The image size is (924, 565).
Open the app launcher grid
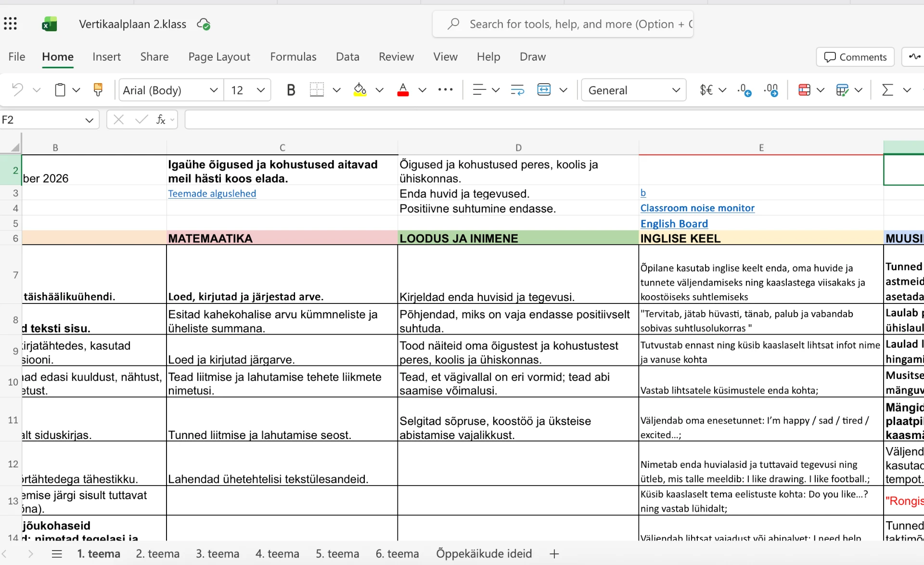pos(10,24)
